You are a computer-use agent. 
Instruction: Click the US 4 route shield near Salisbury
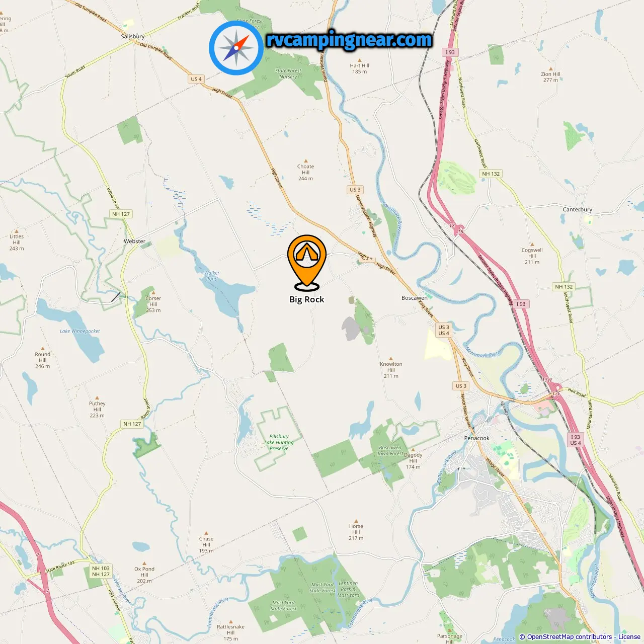(196, 79)
